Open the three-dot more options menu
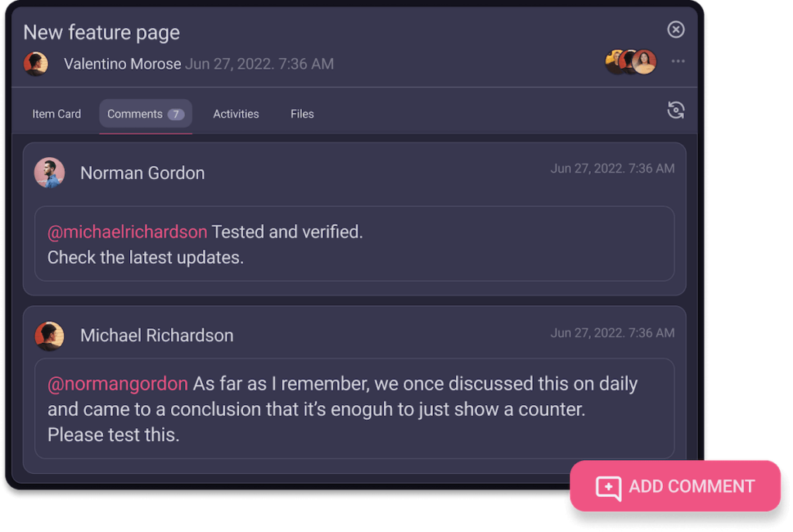 678,62
